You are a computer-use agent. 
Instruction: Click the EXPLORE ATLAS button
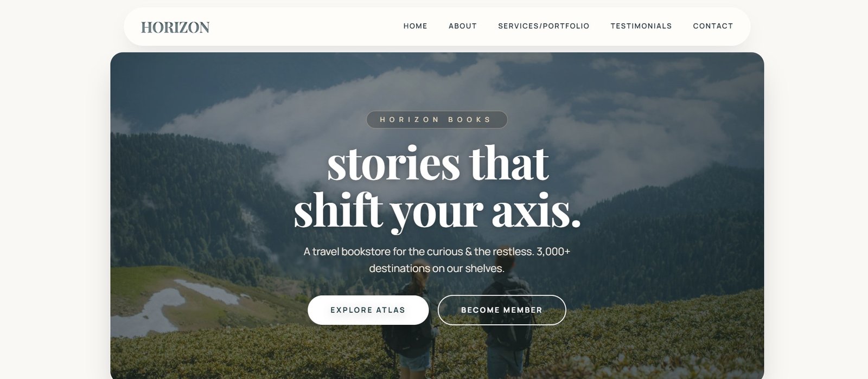[368, 310]
